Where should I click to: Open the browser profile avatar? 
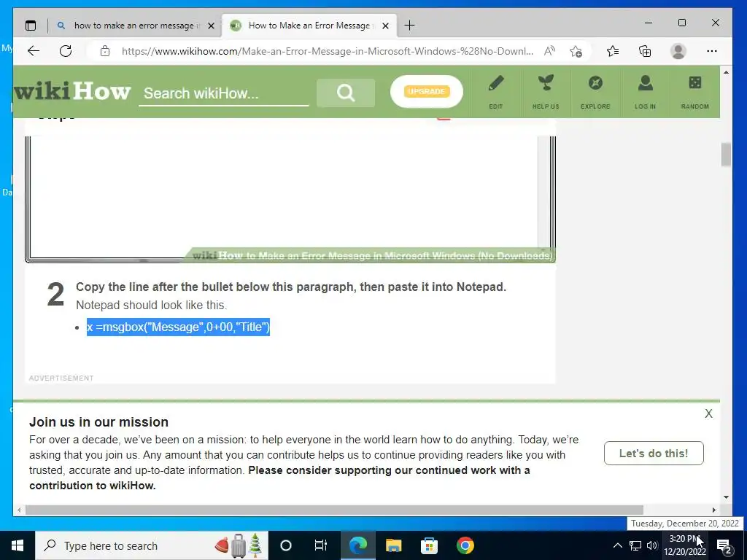(678, 51)
